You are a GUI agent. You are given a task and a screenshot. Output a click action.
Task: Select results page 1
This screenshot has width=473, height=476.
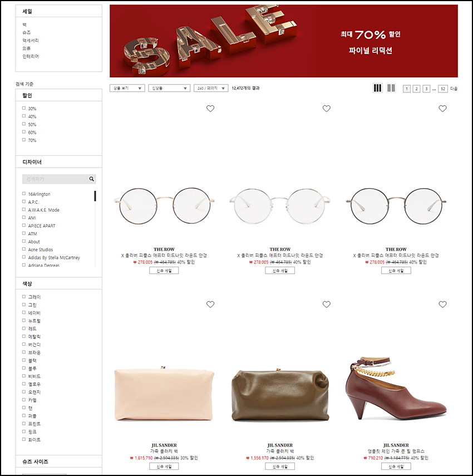pos(407,89)
